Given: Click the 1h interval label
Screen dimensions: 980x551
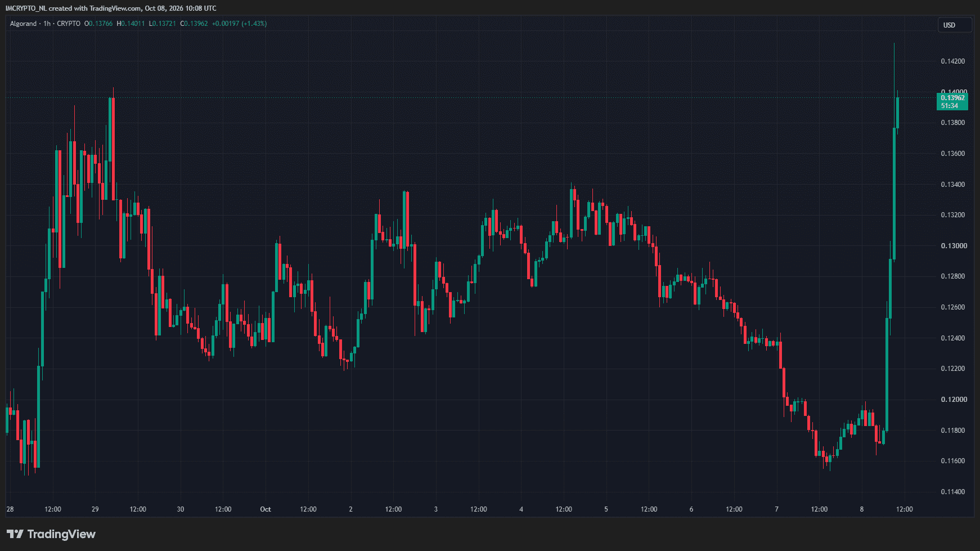Looking at the screenshot, I should [x=47, y=24].
